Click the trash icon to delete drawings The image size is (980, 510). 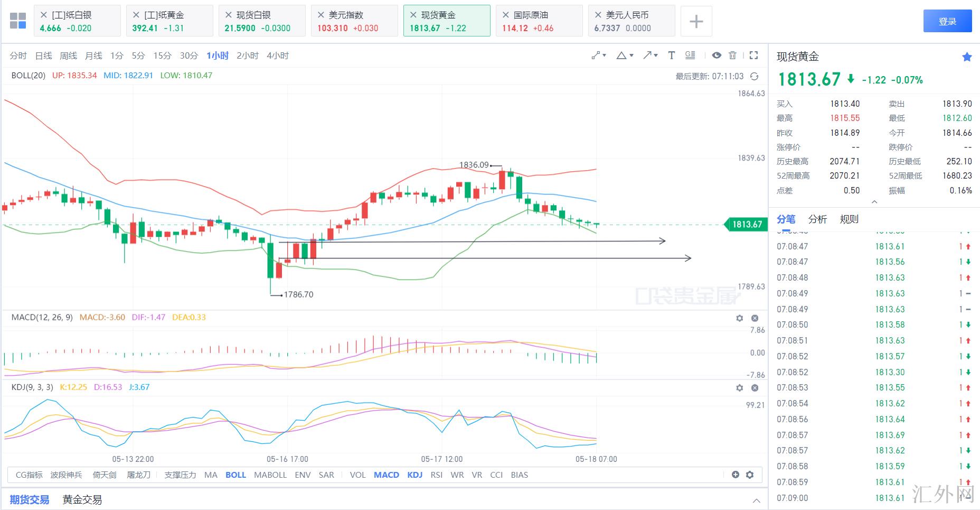tap(732, 55)
